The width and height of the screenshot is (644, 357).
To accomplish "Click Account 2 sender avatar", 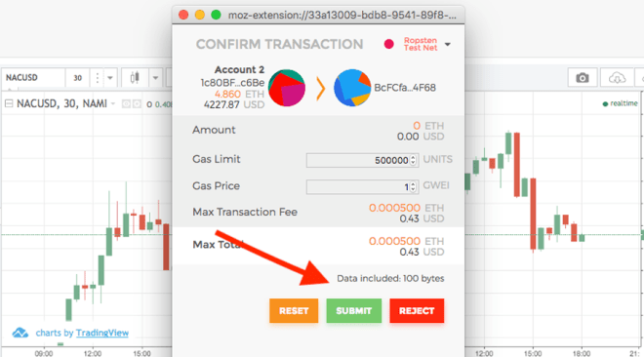I will coord(287,88).
